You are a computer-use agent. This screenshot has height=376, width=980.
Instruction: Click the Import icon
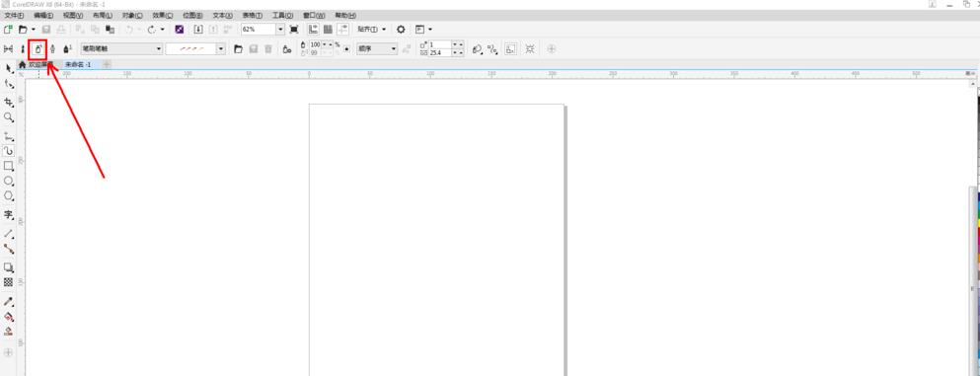[198, 30]
